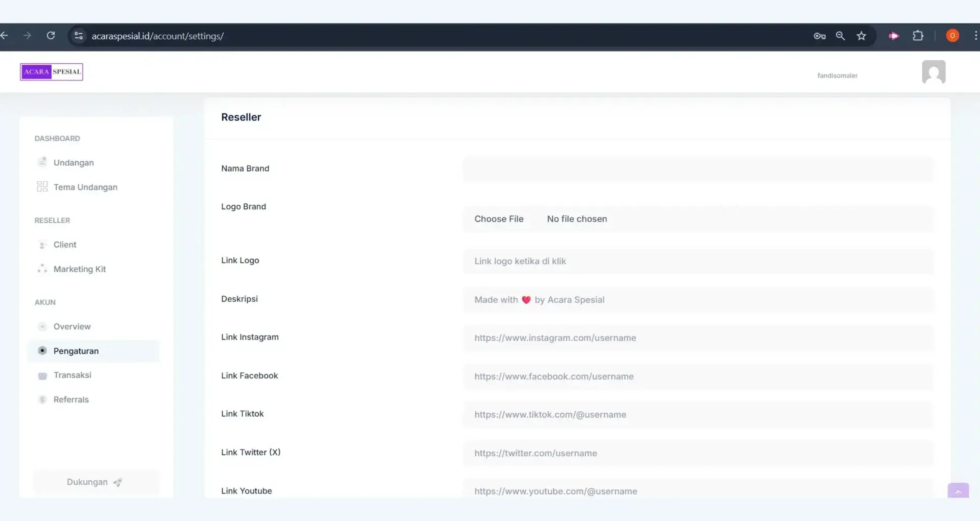Focus the Nama Brand input field
The width and height of the screenshot is (980, 521).
[x=698, y=169]
